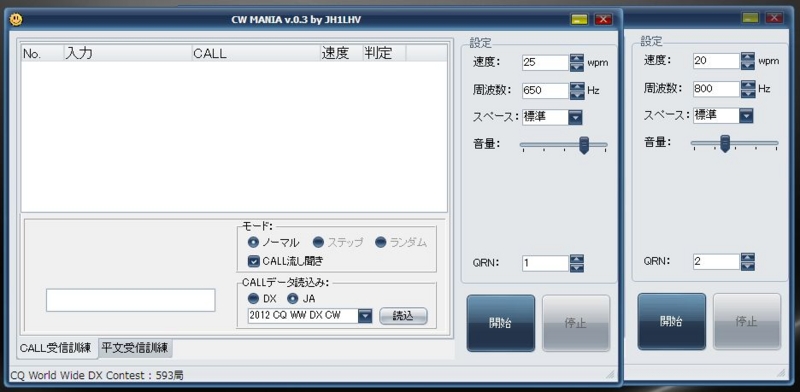800x392 pixels.
Task: Click status text CQ World Wide DX Contest : 593局
Action: (x=97, y=376)
